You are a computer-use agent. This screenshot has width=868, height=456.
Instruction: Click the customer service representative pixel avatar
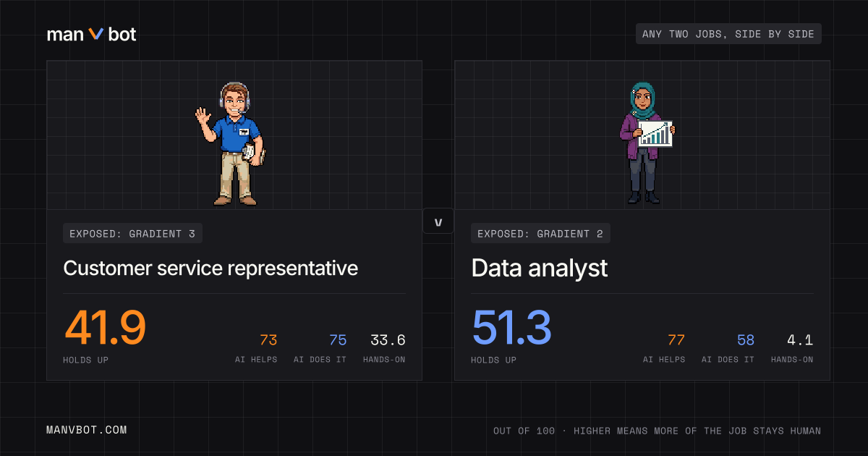coord(232,143)
